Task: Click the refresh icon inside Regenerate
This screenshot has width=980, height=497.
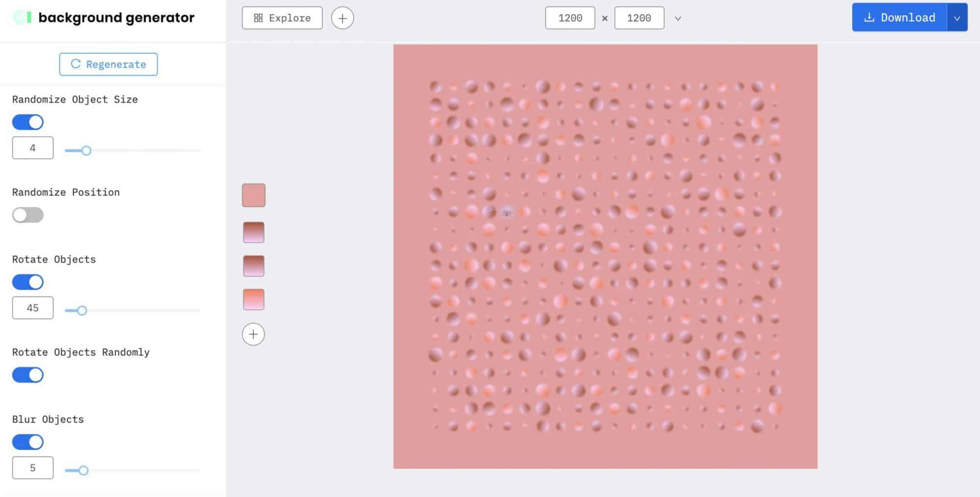Action: 76,64
